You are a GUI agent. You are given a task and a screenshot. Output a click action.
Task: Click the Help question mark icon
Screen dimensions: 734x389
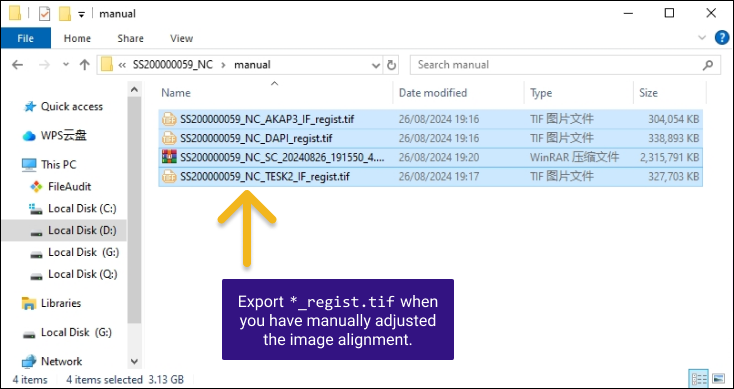pos(722,38)
